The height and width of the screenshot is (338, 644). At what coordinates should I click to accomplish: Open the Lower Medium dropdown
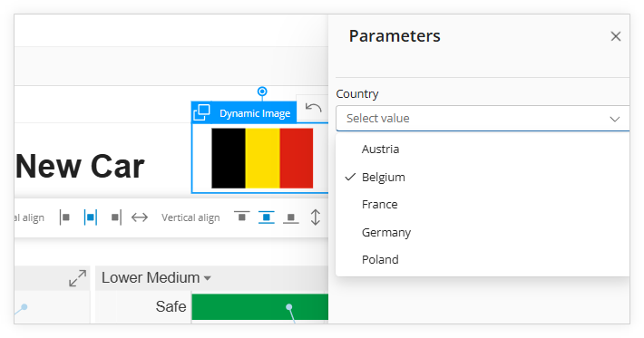pyautogui.click(x=156, y=278)
